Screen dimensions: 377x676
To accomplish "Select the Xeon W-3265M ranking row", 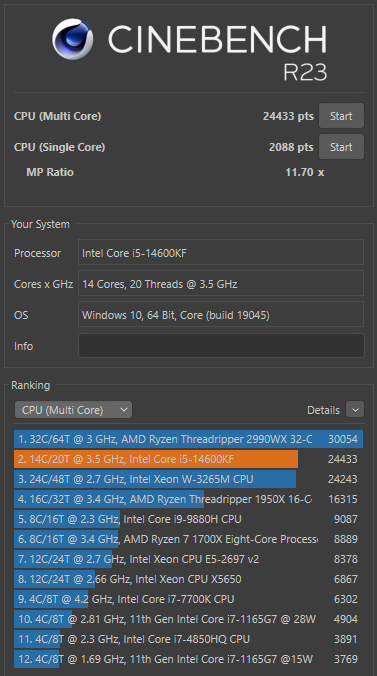I will (188, 479).
